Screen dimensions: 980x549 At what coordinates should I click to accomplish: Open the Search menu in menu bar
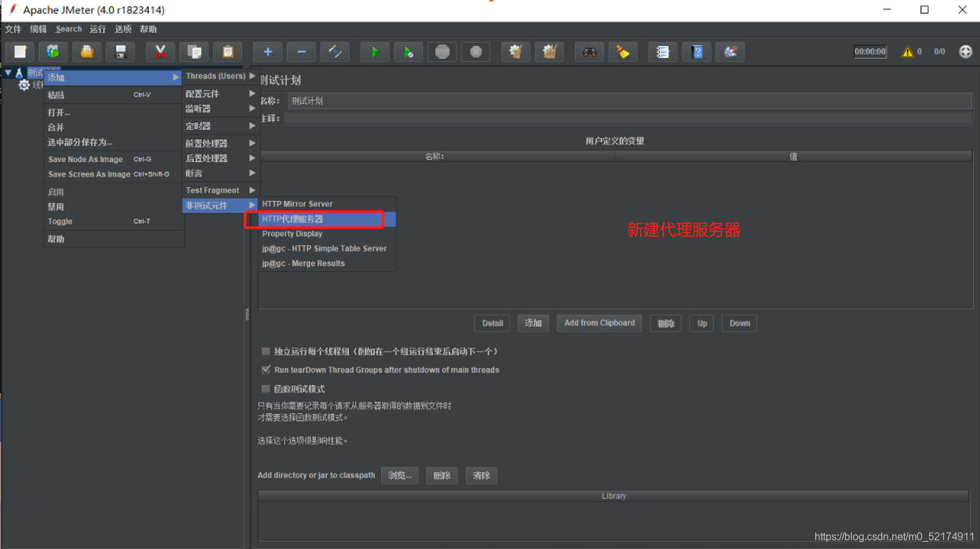coord(68,29)
